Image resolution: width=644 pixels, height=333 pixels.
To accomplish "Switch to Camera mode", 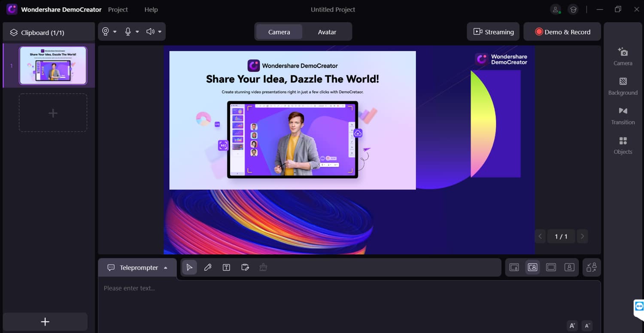I will click(x=279, y=32).
